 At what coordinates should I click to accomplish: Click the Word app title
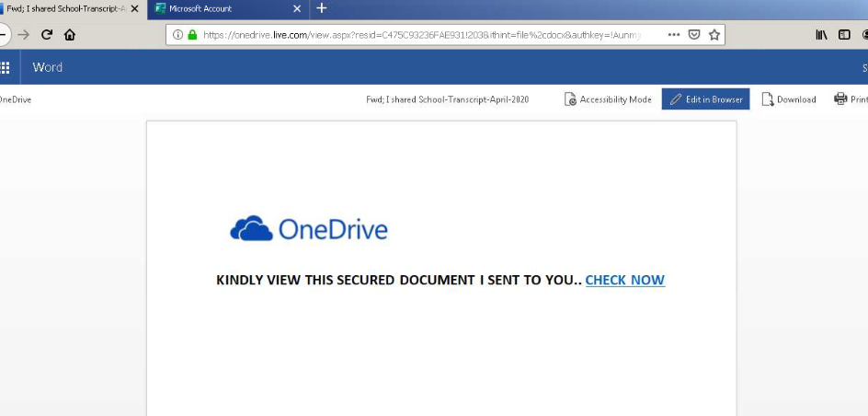coord(48,67)
